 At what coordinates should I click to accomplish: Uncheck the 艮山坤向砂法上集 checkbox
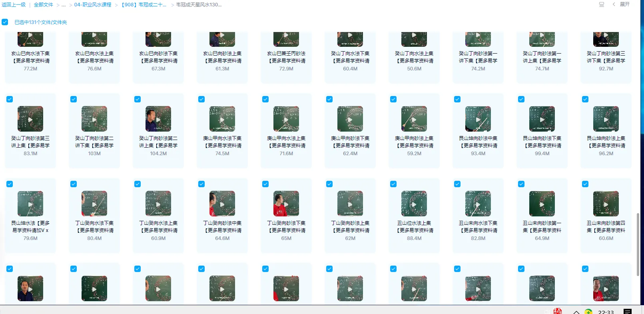[x=585, y=99]
